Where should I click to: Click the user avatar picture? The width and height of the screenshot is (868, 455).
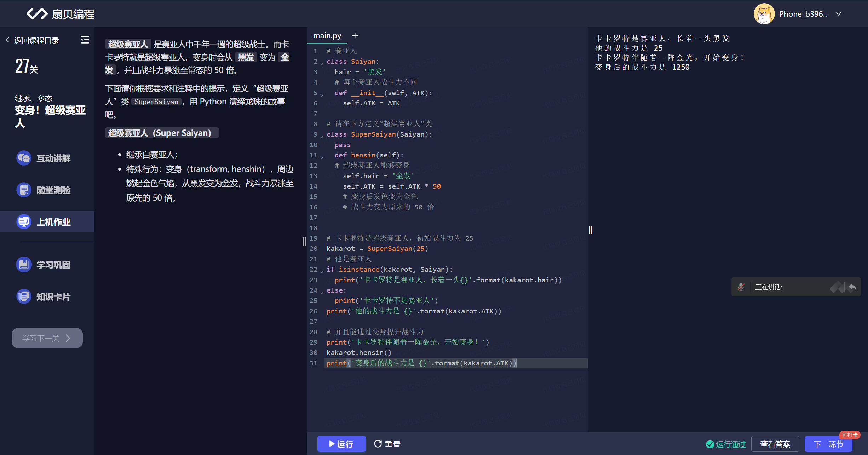point(764,14)
